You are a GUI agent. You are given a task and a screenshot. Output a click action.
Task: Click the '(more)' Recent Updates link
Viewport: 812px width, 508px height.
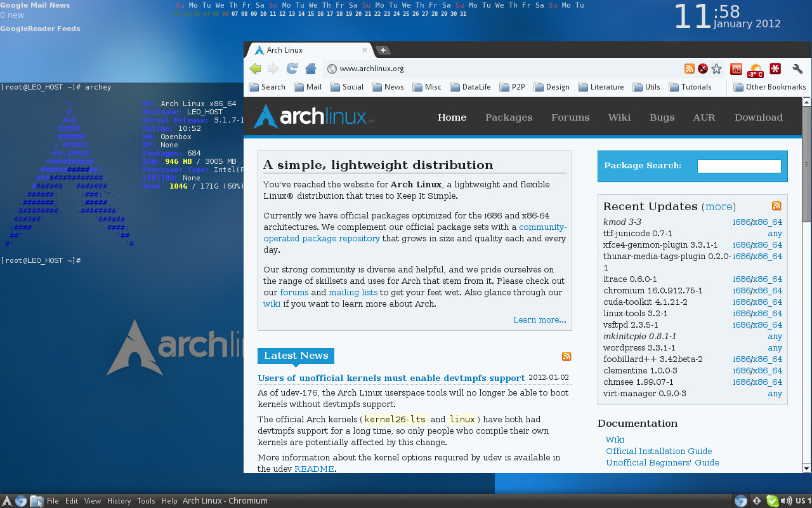719,206
